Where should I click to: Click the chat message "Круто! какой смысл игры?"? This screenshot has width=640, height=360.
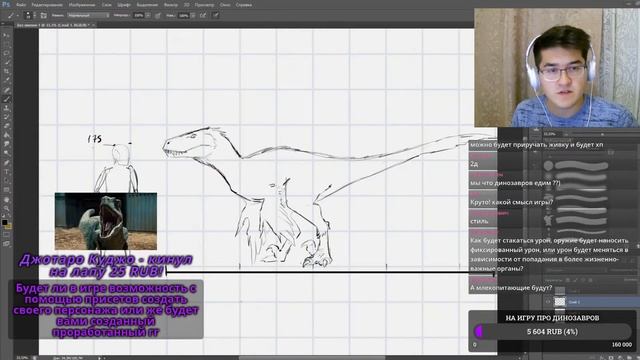click(x=511, y=202)
